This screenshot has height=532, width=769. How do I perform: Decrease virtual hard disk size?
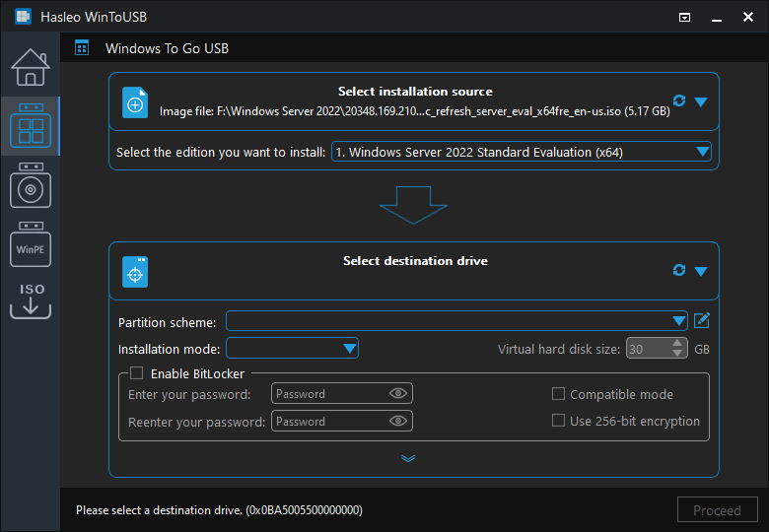click(x=677, y=354)
